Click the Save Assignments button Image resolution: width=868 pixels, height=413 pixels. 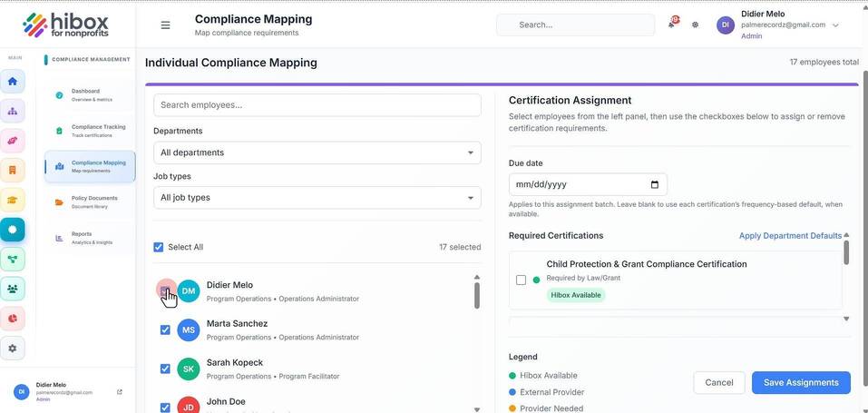pyautogui.click(x=801, y=382)
